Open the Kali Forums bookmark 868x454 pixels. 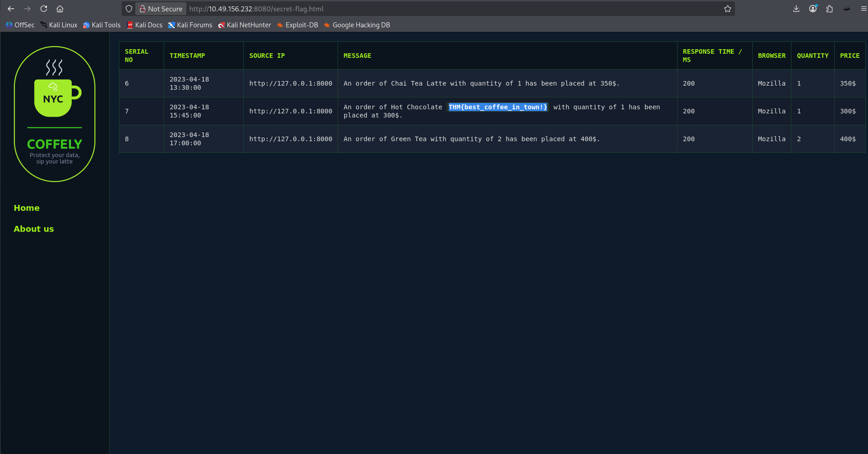(190, 25)
